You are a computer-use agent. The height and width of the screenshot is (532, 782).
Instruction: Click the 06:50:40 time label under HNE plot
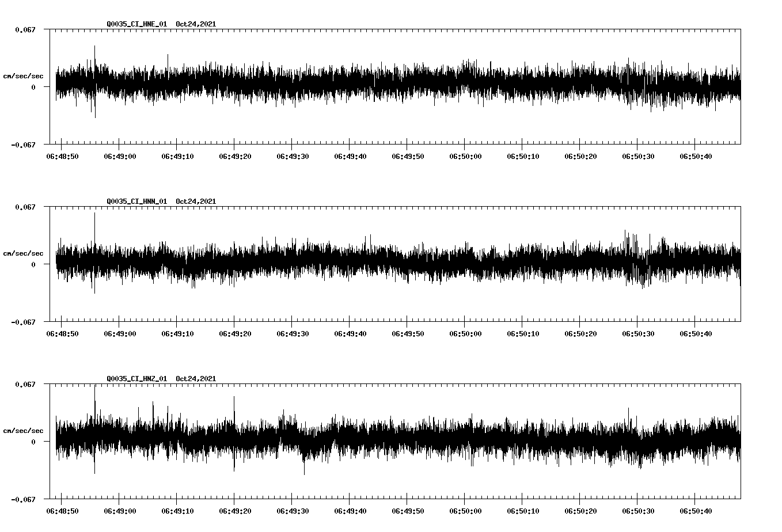pos(696,157)
